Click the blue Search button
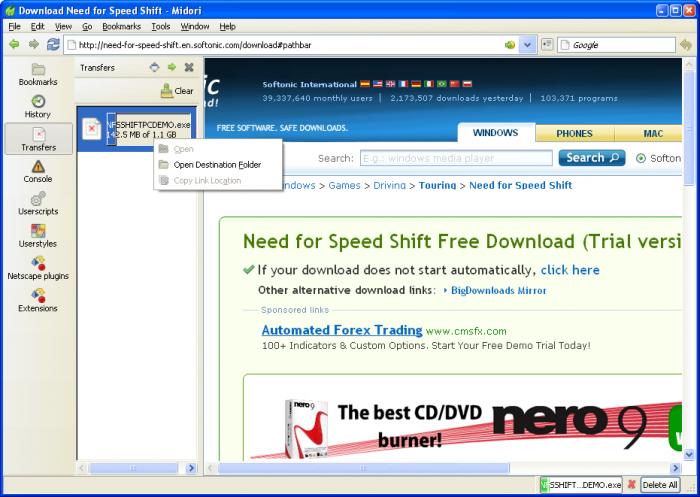 pos(592,158)
